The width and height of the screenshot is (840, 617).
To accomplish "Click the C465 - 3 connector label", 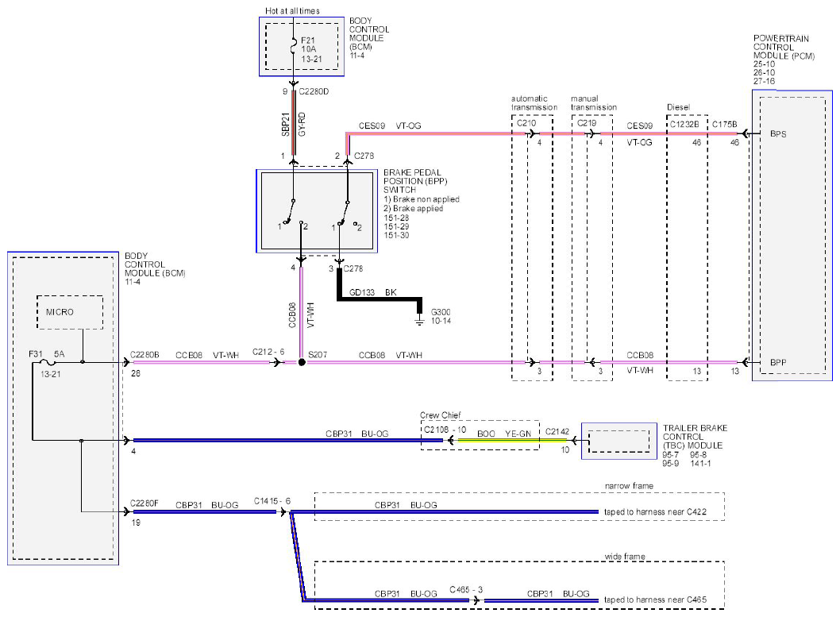I will (x=466, y=590).
